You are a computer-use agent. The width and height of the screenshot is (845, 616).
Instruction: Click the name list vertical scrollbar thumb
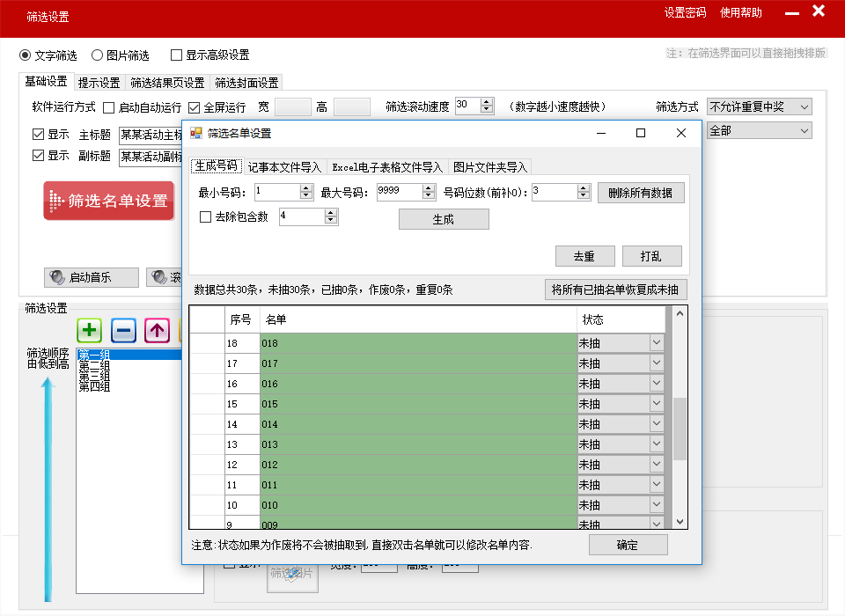pyautogui.click(x=679, y=428)
